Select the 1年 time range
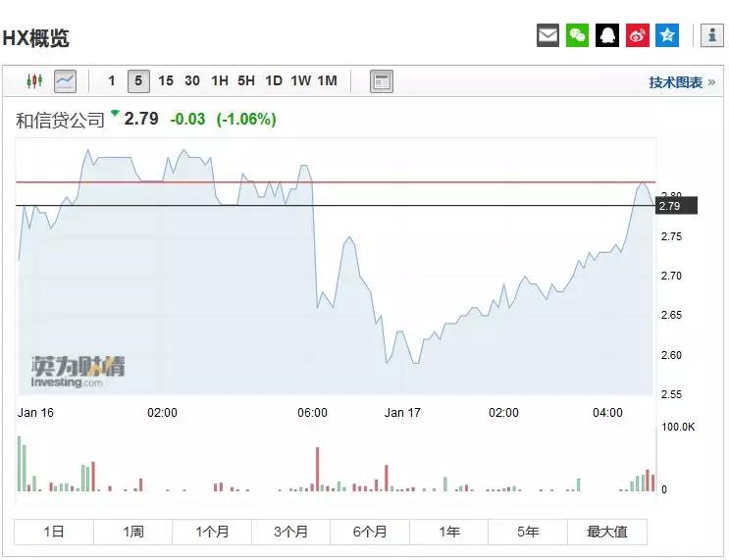Viewport: 729px width, 560px height. pyautogui.click(x=449, y=532)
